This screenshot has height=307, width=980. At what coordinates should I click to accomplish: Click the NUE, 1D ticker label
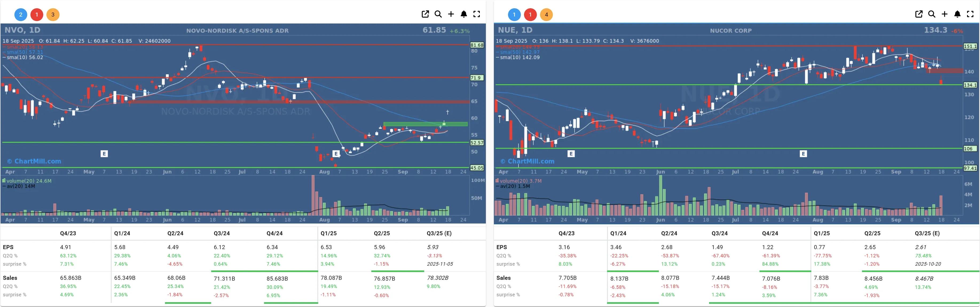click(x=515, y=30)
